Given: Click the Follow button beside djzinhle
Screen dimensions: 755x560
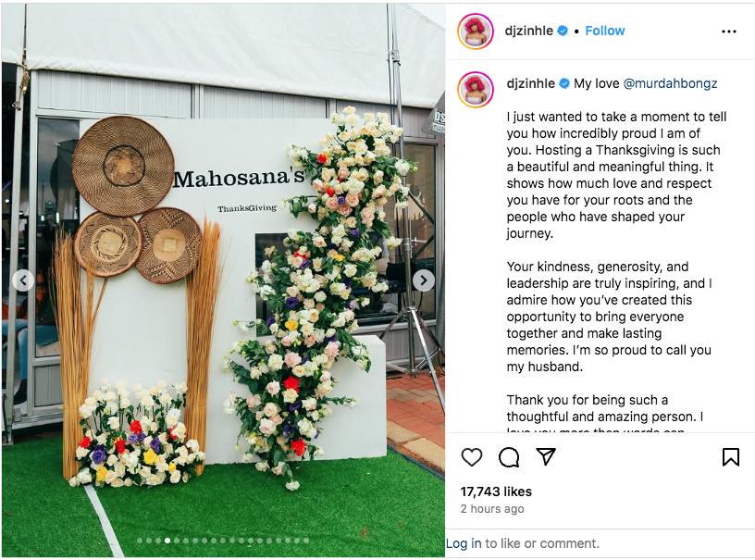Looking at the screenshot, I should [x=605, y=31].
